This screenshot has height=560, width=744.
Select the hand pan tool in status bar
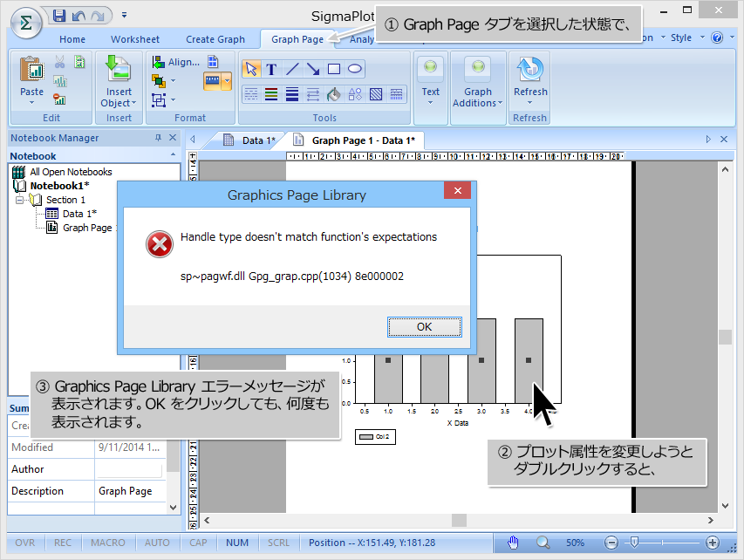click(x=513, y=543)
